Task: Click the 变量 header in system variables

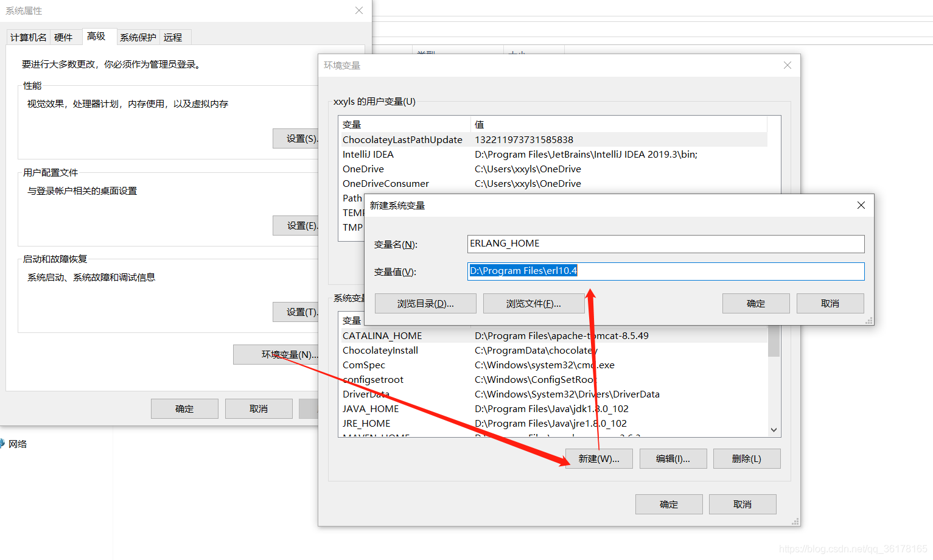Action: pyautogui.click(x=351, y=320)
